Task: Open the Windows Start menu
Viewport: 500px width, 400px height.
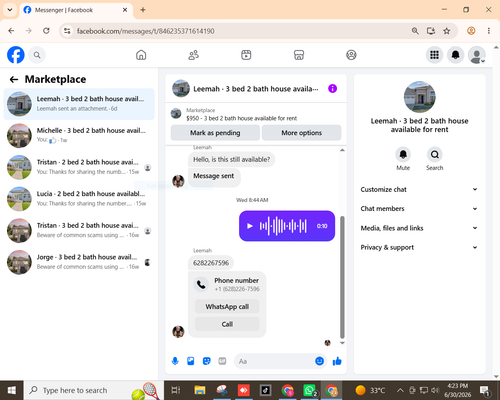Action: click(12, 390)
